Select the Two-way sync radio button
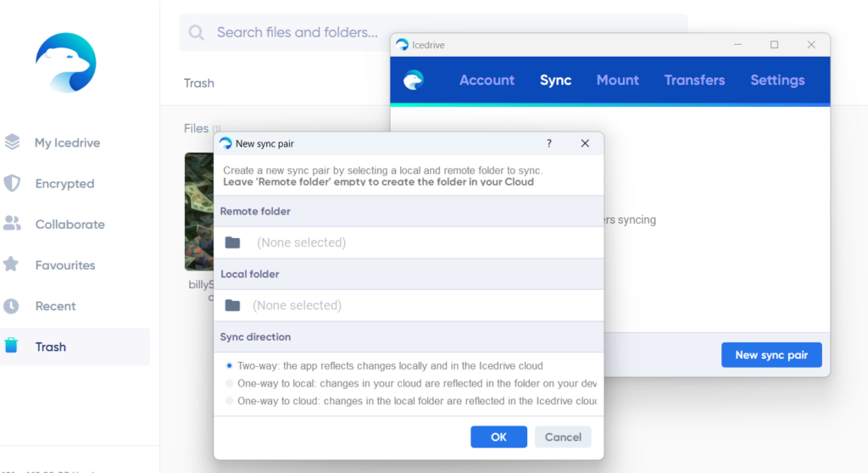The height and width of the screenshot is (473, 868). point(229,365)
